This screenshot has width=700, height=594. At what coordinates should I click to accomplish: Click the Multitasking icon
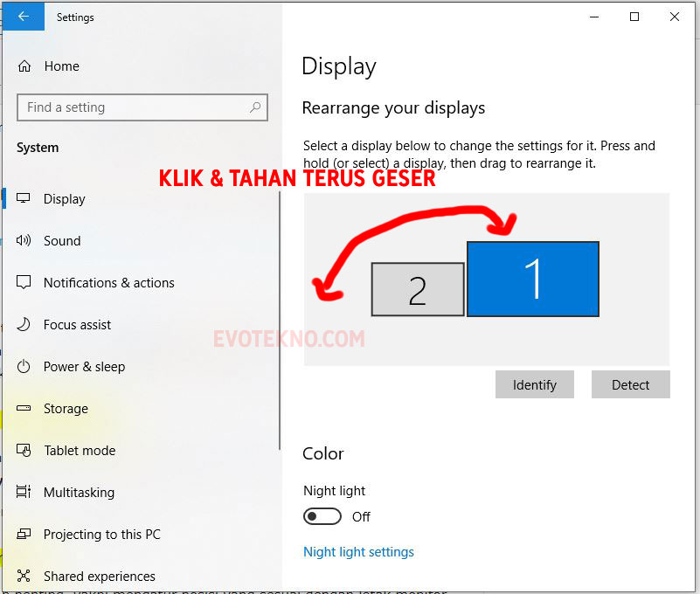click(x=24, y=491)
